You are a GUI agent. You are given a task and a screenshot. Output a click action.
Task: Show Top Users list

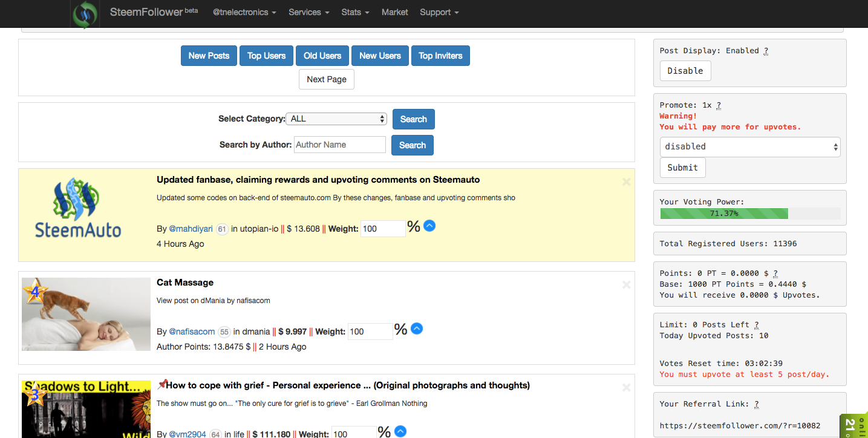tap(266, 56)
